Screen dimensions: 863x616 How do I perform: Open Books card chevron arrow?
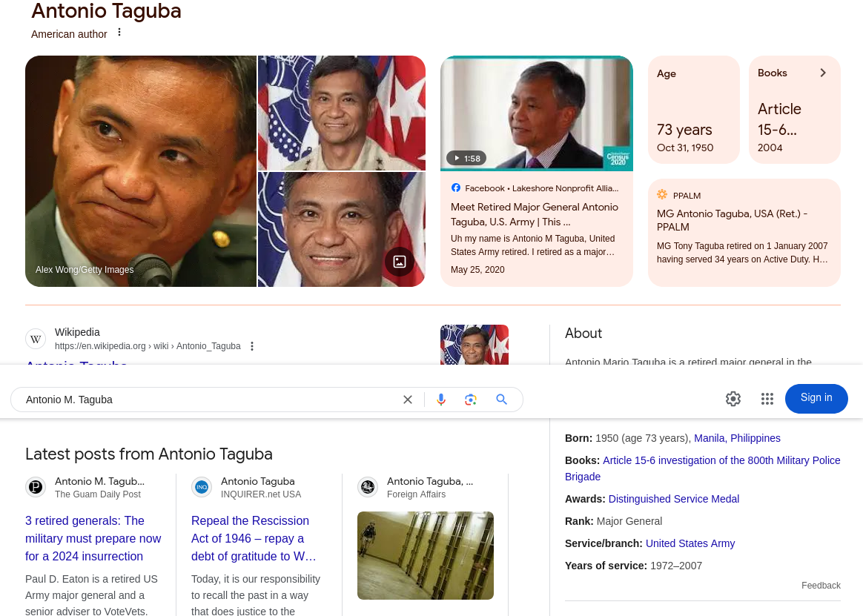pyautogui.click(x=823, y=73)
